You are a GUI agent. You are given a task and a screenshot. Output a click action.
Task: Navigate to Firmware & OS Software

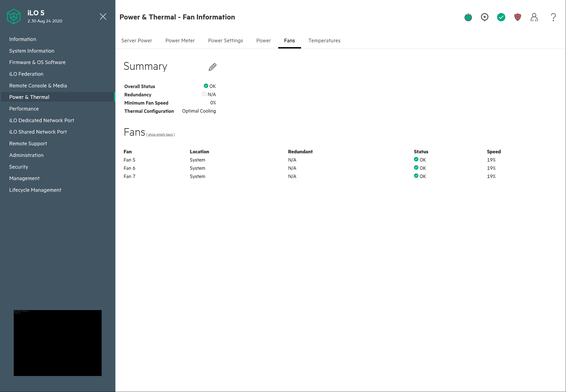coord(37,62)
